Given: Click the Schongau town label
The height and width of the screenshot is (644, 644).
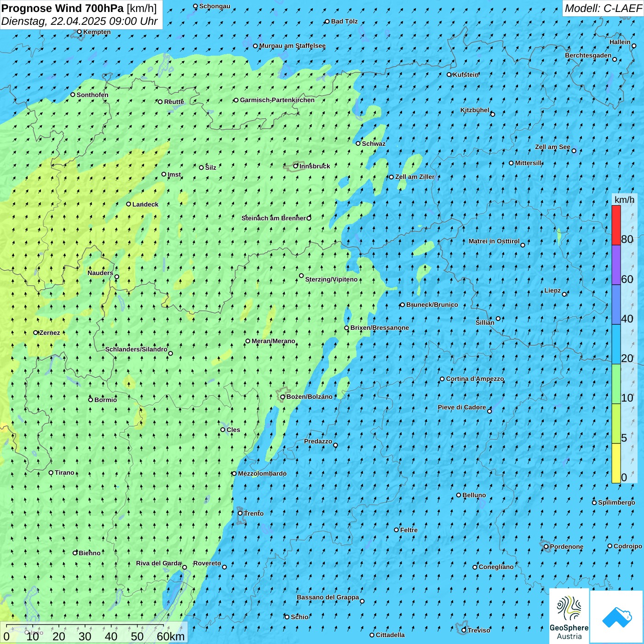Looking at the screenshot, I should (214, 6).
